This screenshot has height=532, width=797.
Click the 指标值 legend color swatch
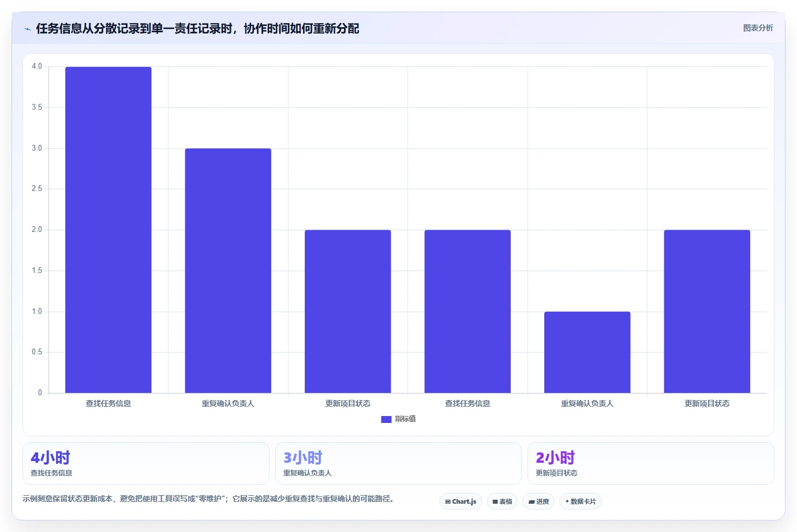click(x=386, y=419)
